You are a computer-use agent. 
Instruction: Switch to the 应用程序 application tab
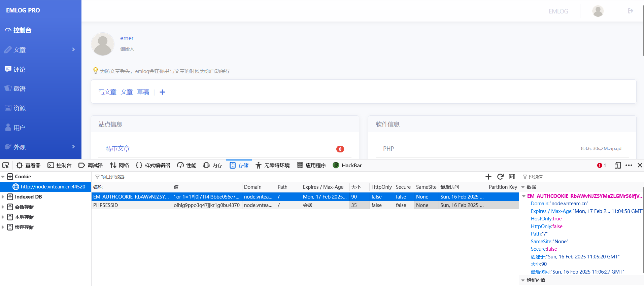(311, 165)
